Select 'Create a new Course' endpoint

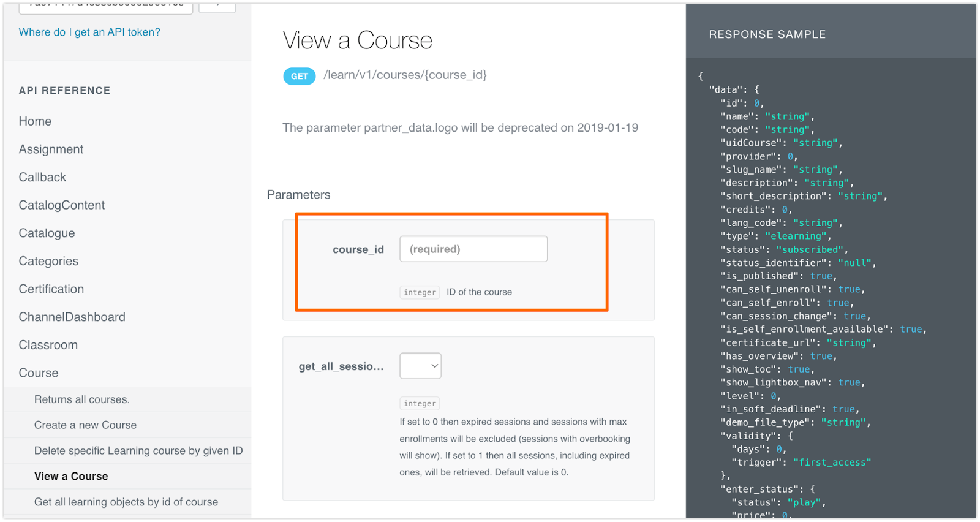coord(85,425)
